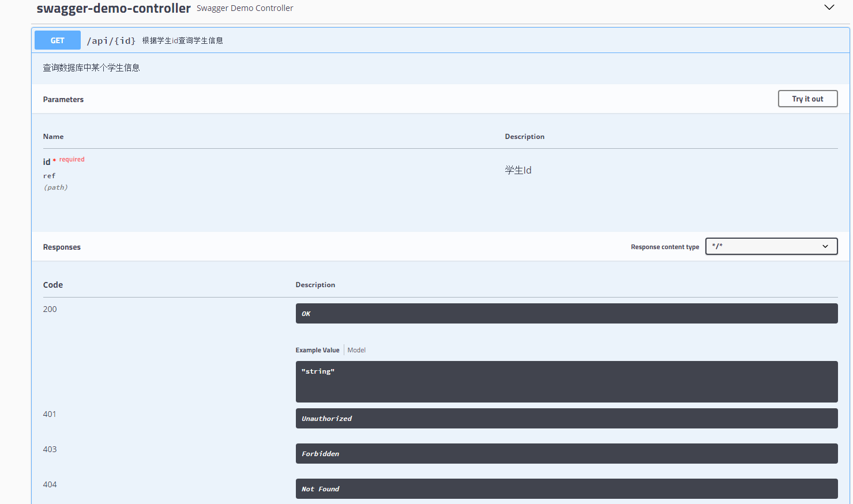Open the Response content type dropdown
The width and height of the screenshot is (853, 504).
771,246
